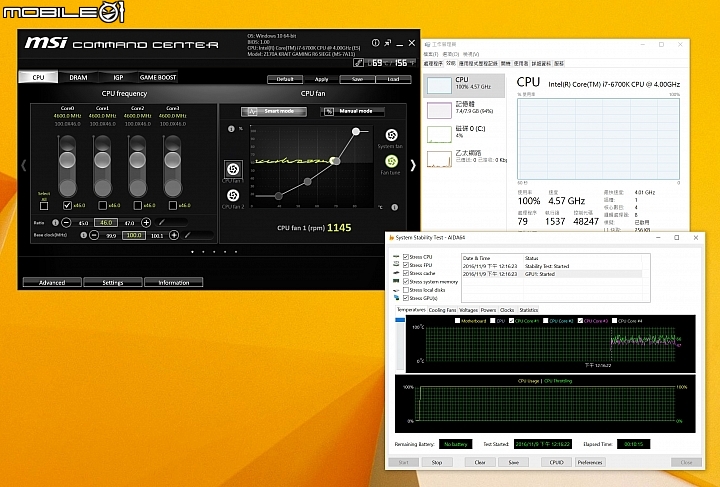Screen dimensions: 720x487
Task: Stop the AIDA64 stability test
Action: 437,462
